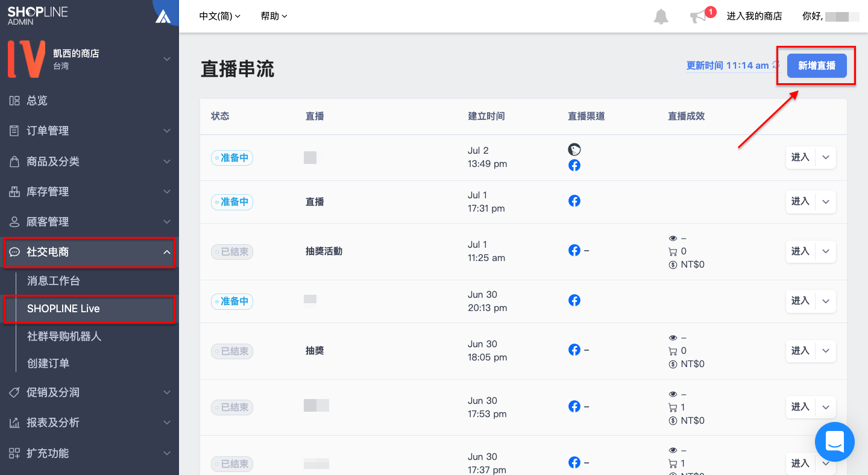
Task: Click the overview dashboard icon 总览
Action: point(14,101)
